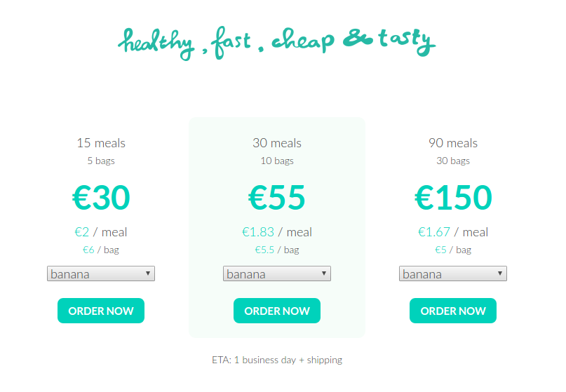Screen dimensions: 566x392
Task: Click the "10 bags" subtitle
Action: click(x=277, y=161)
